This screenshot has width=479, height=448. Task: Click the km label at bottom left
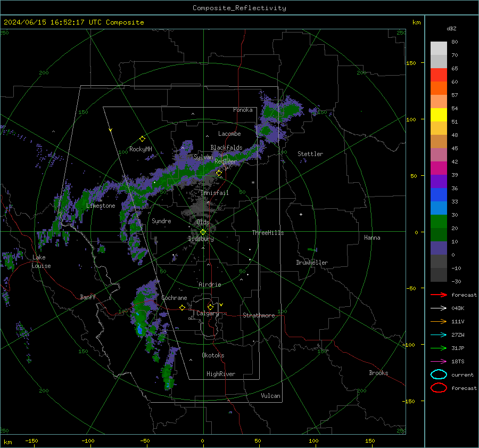coord(8,442)
